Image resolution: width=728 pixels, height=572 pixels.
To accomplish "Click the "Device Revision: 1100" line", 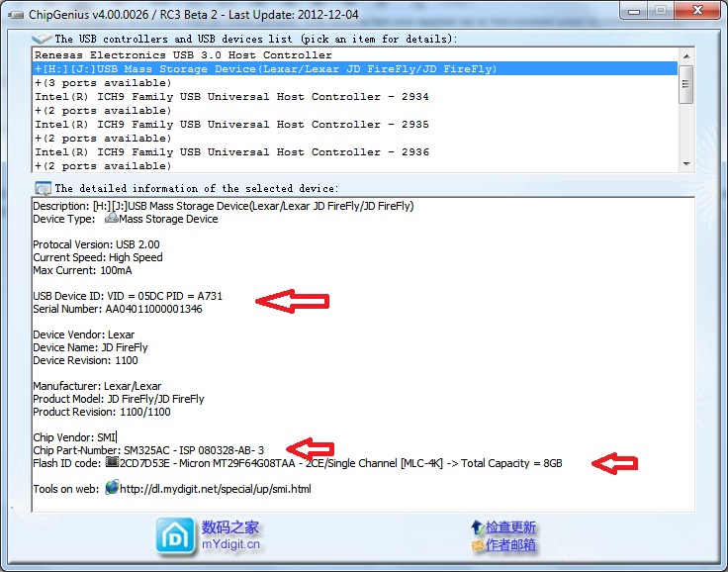I will [85, 360].
